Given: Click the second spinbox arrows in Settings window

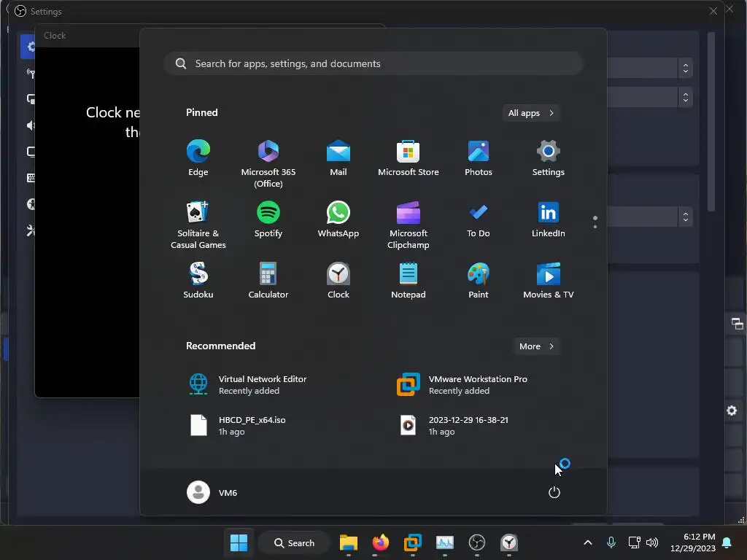Looking at the screenshot, I should click(686, 98).
